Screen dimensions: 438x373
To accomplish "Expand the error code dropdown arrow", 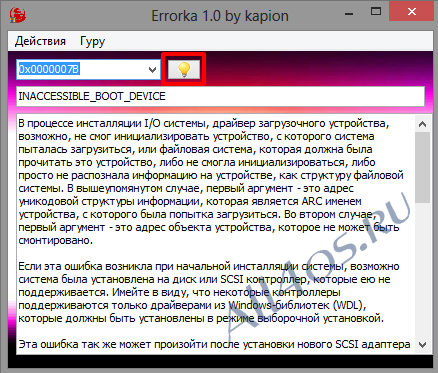I will coord(152,69).
